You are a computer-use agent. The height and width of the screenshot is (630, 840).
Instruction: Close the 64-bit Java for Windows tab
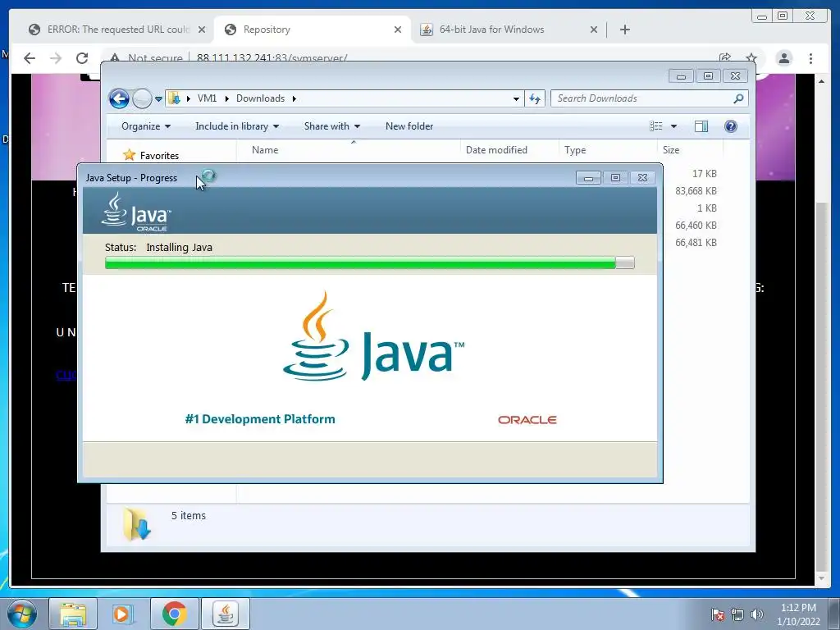point(594,30)
